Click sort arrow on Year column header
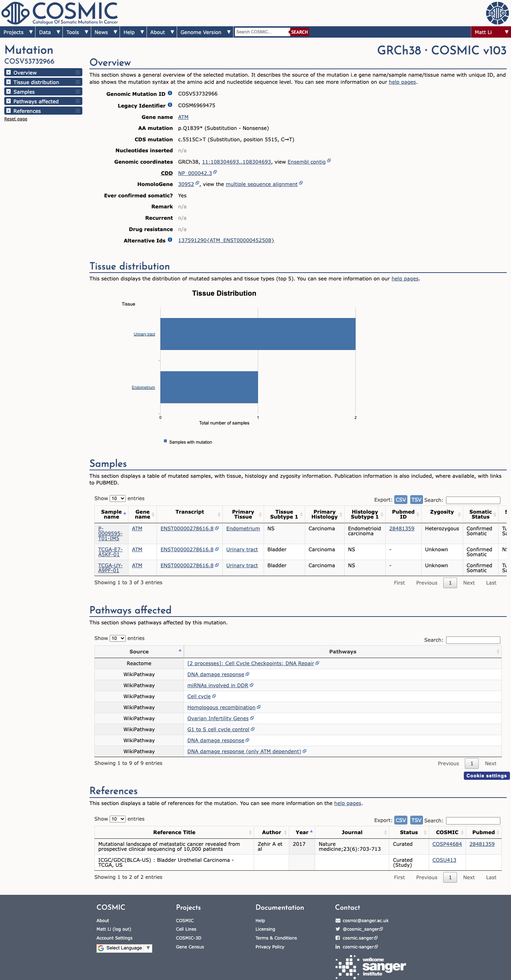The width and height of the screenshot is (511, 980). pos(312,832)
